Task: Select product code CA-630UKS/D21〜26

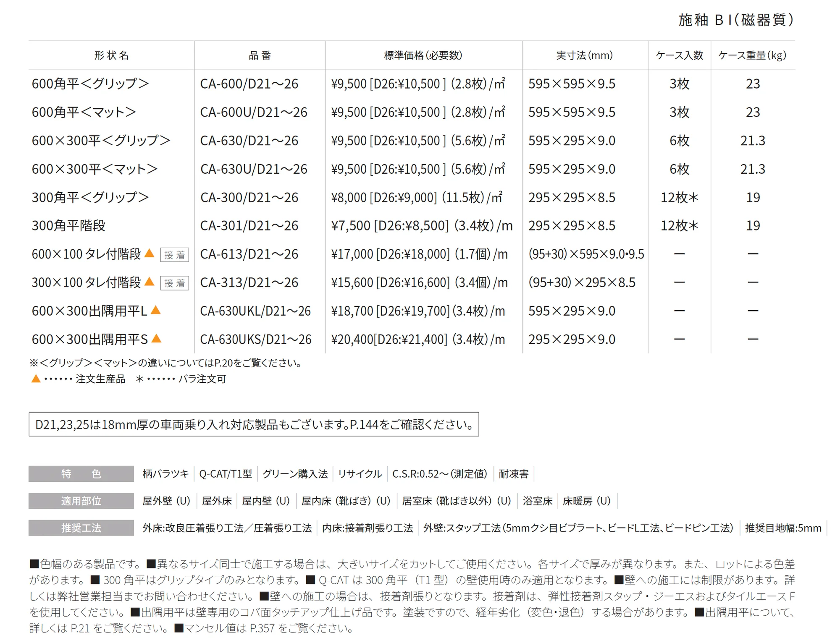Action: point(256,339)
